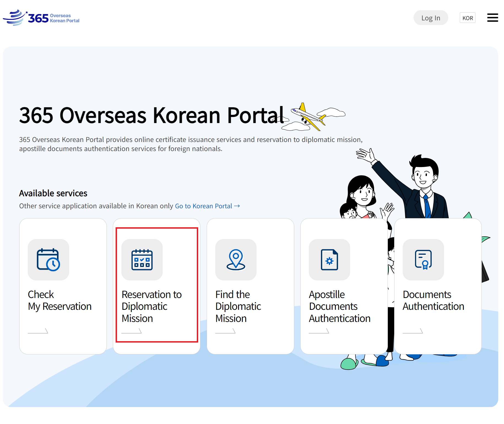Screen dimensions: 504x424
Task: Click the 365 Overseas Korean Portal logo
Action: 41,18
